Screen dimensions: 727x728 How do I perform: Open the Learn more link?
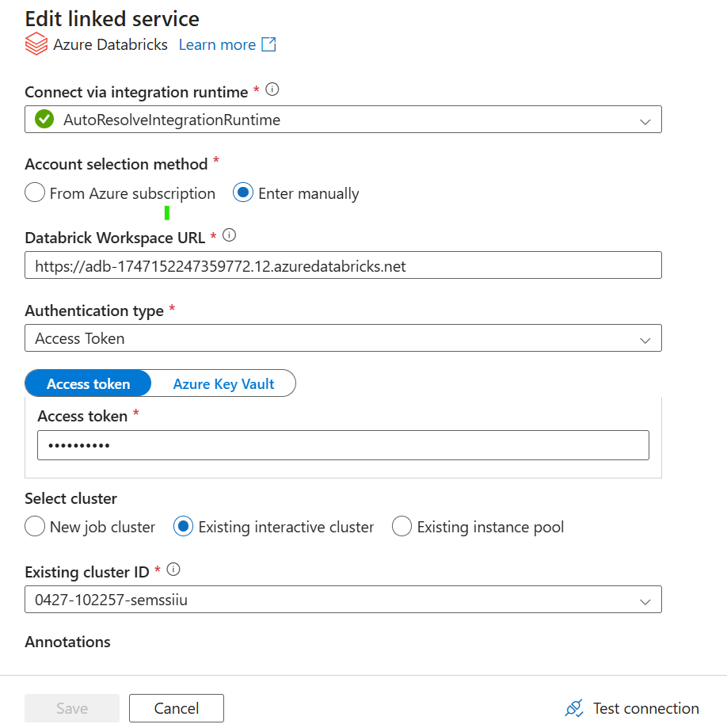[x=217, y=44]
